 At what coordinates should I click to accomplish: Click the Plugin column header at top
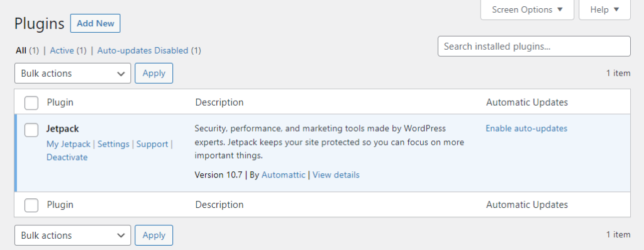coord(60,103)
